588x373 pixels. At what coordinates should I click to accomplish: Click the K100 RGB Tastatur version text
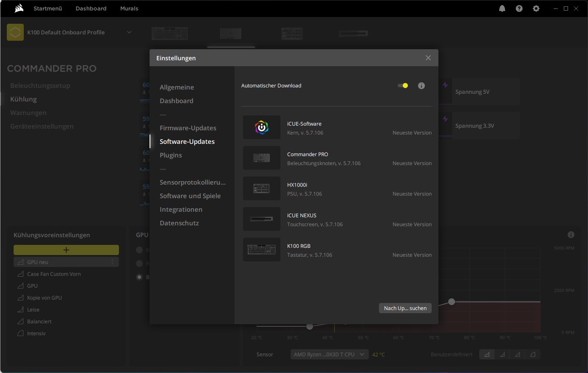pyautogui.click(x=310, y=255)
